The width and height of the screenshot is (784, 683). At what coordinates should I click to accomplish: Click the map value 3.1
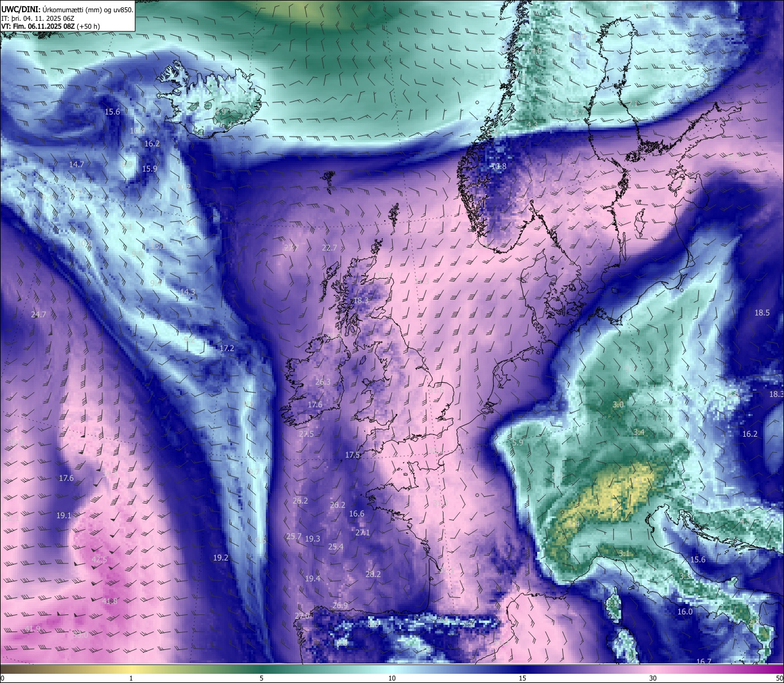click(x=624, y=553)
